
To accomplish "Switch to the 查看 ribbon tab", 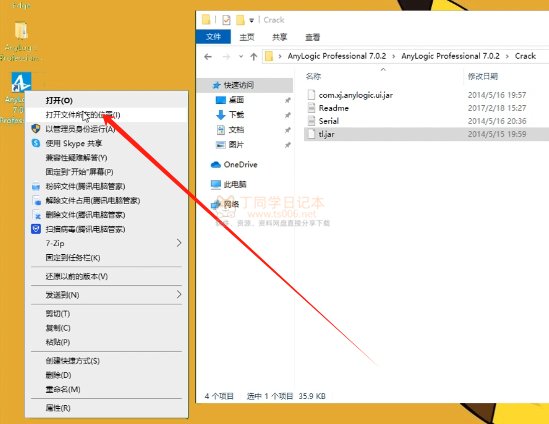I will pos(312,37).
